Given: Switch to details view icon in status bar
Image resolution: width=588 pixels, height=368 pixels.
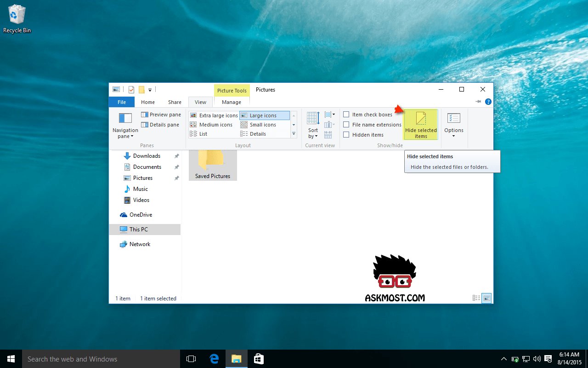Looking at the screenshot, I should coord(476,298).
